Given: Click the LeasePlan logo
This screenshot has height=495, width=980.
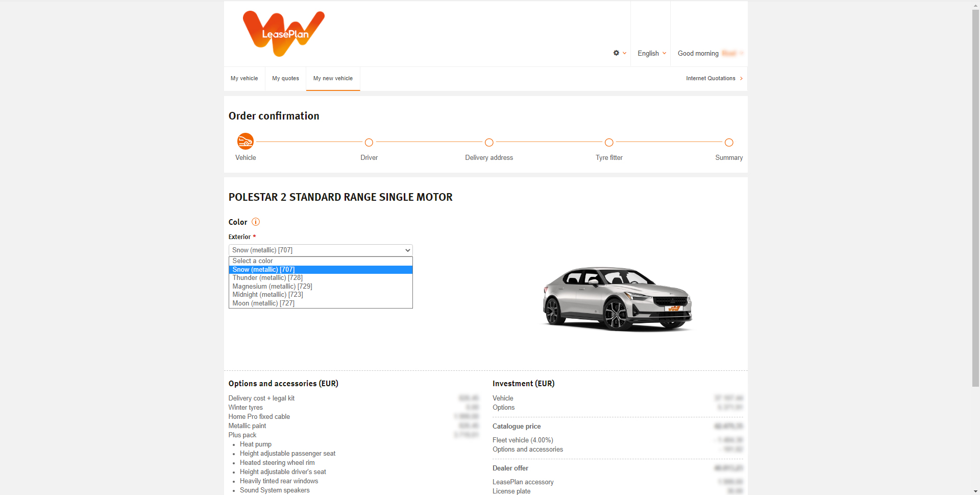Looking at the screenshot, I should (284, 33).
